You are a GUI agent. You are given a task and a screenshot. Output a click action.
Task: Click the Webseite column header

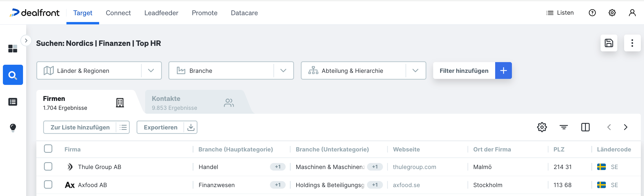click(x=406, y=149)
